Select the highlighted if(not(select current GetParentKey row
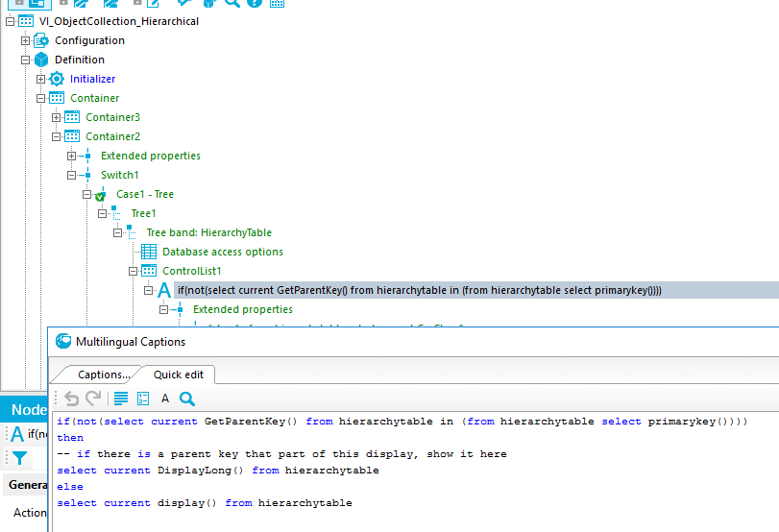 click(475, 290)
